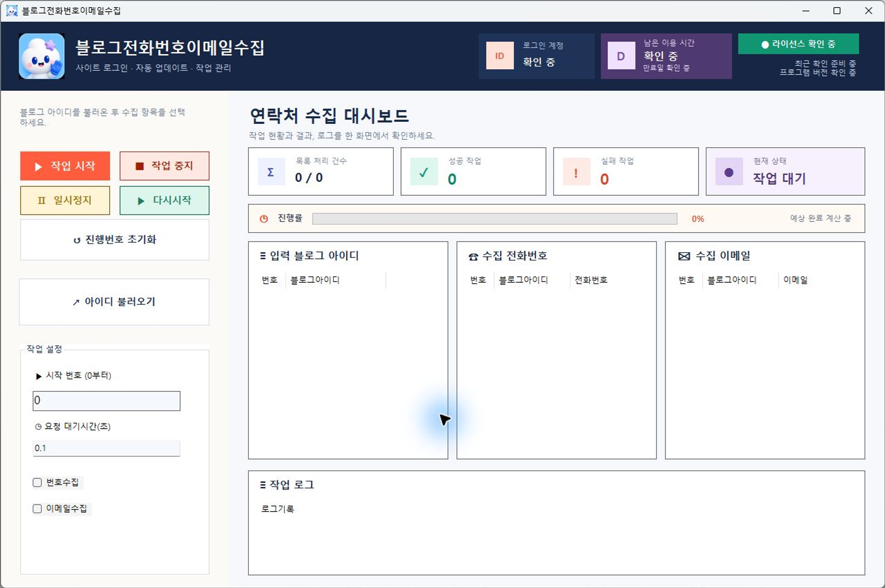Viewport: 885px width, 588px height.
Task: Click 블로그아이디 header in 입력 블로그 아이디 table
Action: pyautogui.click(x=315, y=280)
